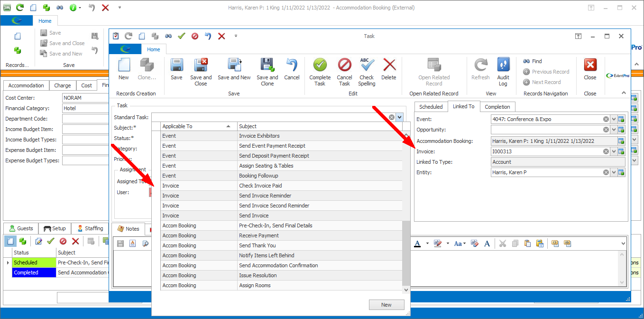
Task: Click Cost Center NORAM field in booking window
Action: point(85,98)
